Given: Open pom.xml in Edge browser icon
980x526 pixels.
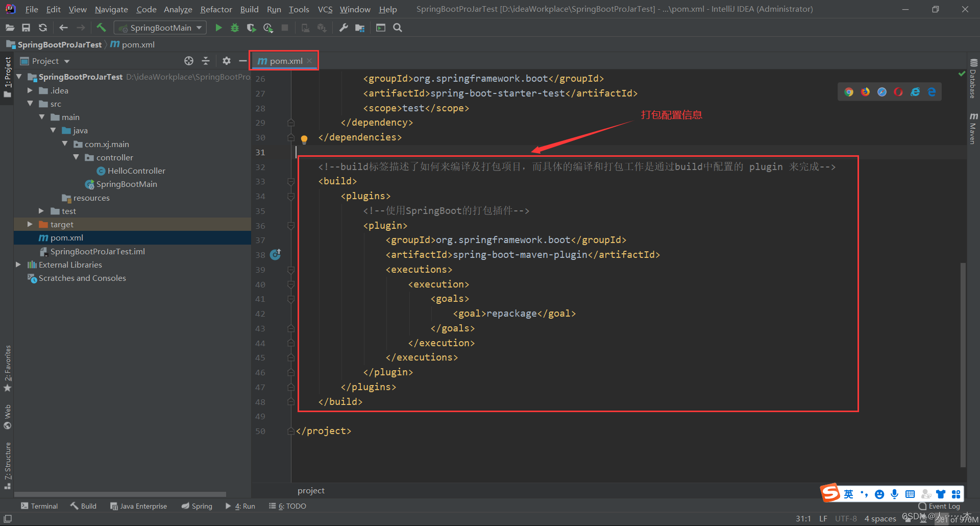Looking at the screenshot, I should pos(932,92).
